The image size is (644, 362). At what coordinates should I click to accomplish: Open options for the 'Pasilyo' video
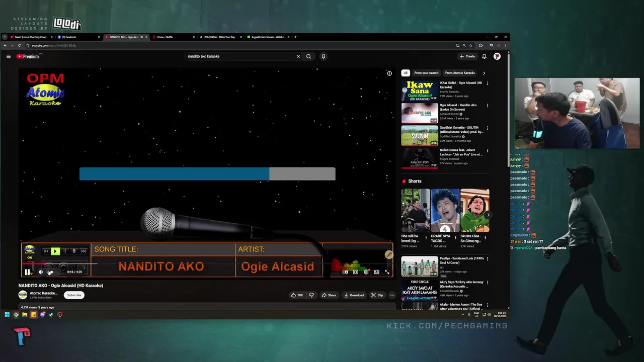pos(488,259)
